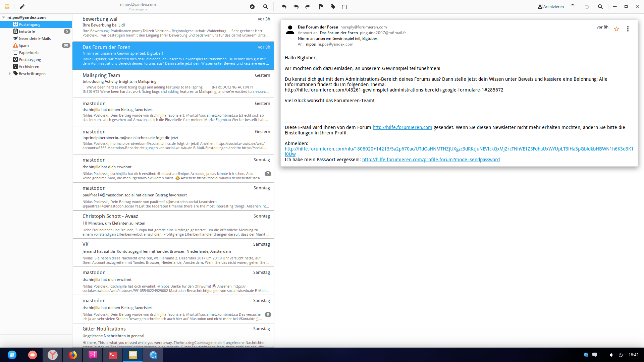This screenshot has height=362, width=644.
Task: Click the compose new message pencil icon
Action: (x=22, y=7)
